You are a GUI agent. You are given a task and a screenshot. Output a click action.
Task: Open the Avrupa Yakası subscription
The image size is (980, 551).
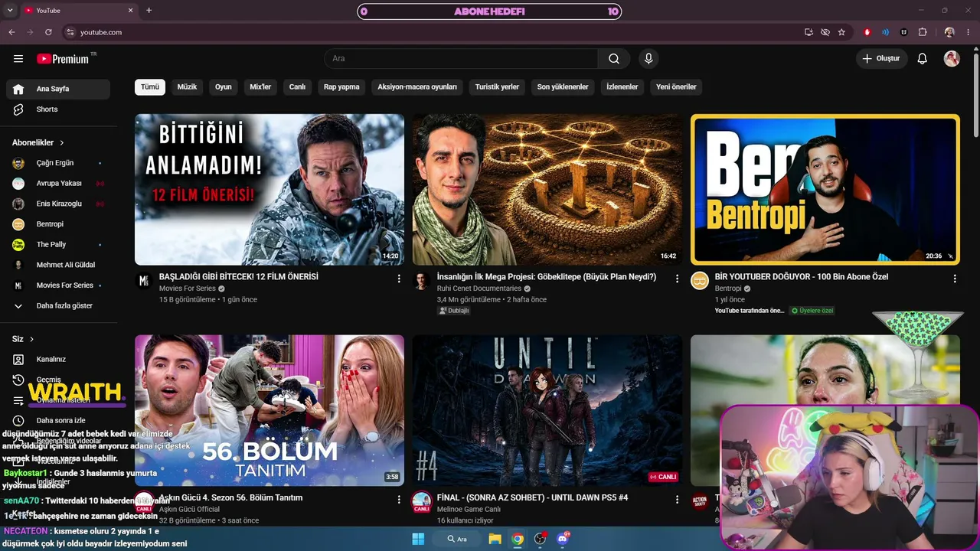pos(58,184)
